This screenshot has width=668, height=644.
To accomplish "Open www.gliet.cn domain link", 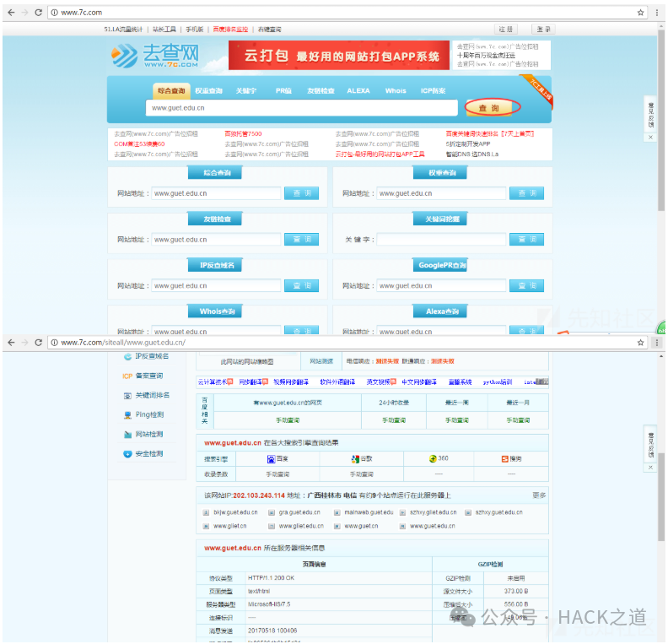I will [x=230, y=526].
